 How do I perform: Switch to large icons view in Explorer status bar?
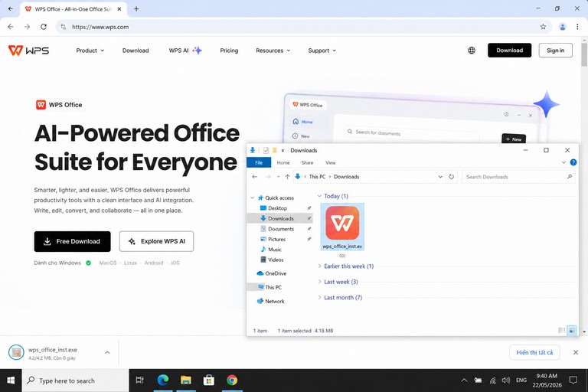pyautogui.click(x=571, y=331)
